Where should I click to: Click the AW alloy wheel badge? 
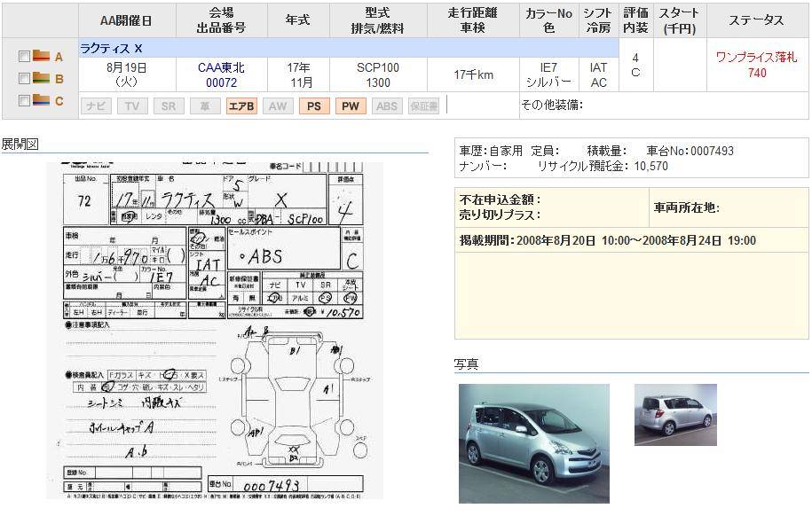tap(278, 106)
